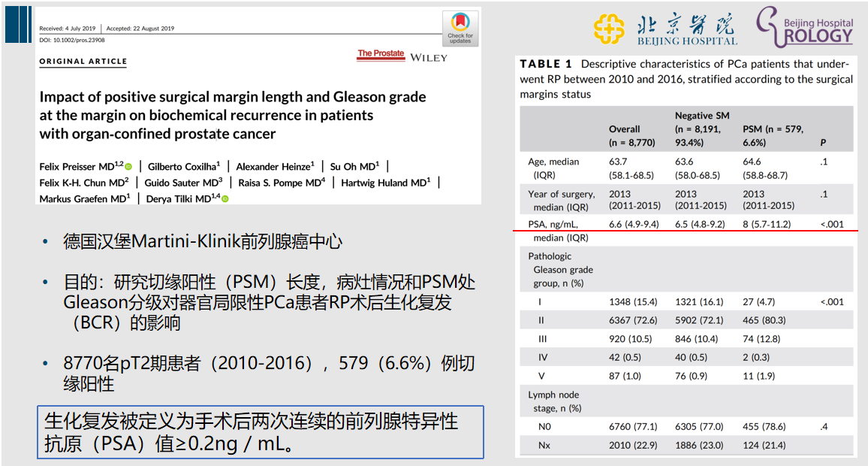Click cell 27 (4.7) in grade I row

tap(759, 302)
